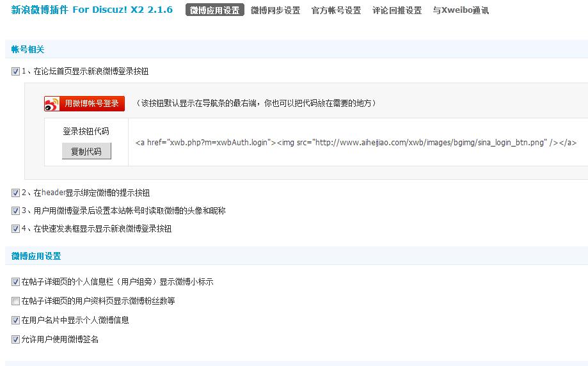Toggle 在用户名片中显示个人微博信息 checkbox
Screen dimensions: 588x366
[x=15, y=320]
